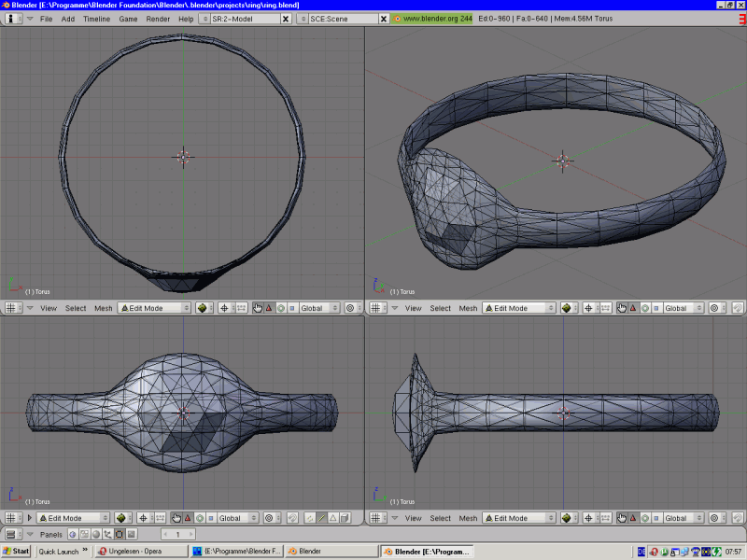Open the Scene context in Panels header

click(132, 535)
